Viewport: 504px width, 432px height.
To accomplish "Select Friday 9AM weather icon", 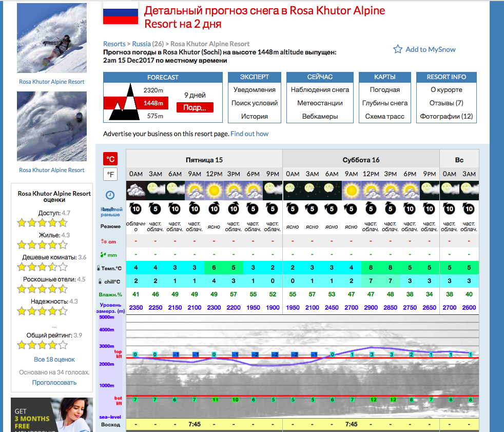I will 195,190.
